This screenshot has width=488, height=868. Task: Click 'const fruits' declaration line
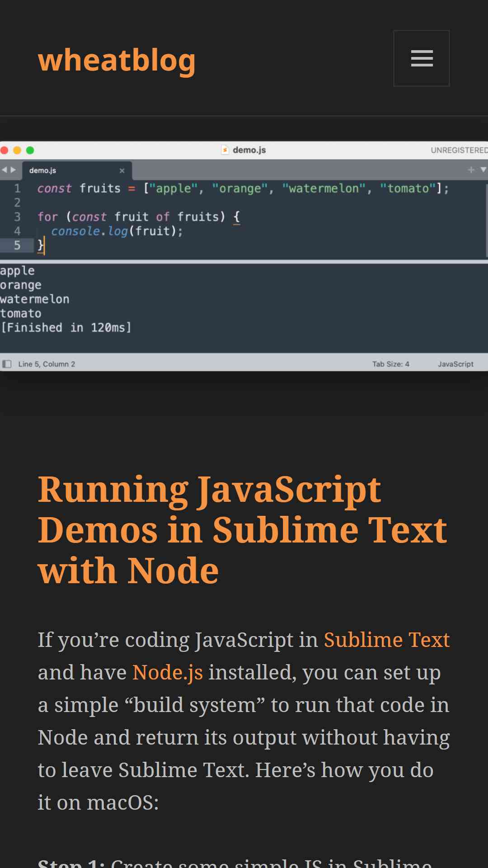[243, 188]
